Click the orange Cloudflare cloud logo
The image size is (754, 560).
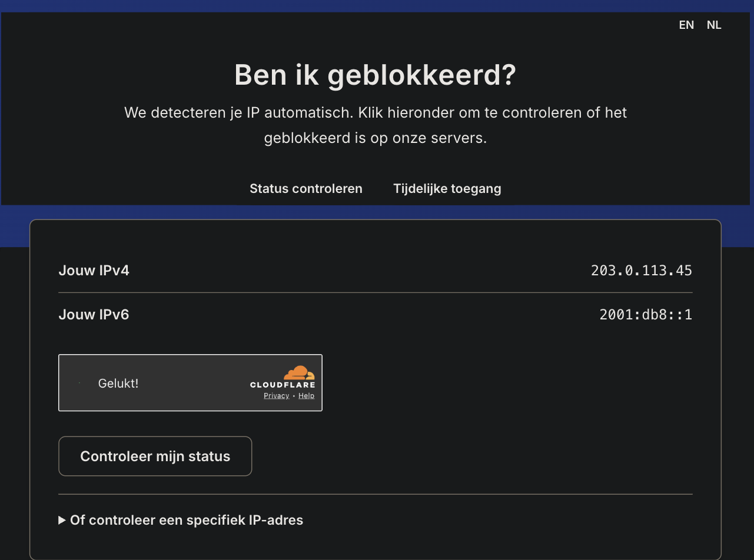[299, 373]
